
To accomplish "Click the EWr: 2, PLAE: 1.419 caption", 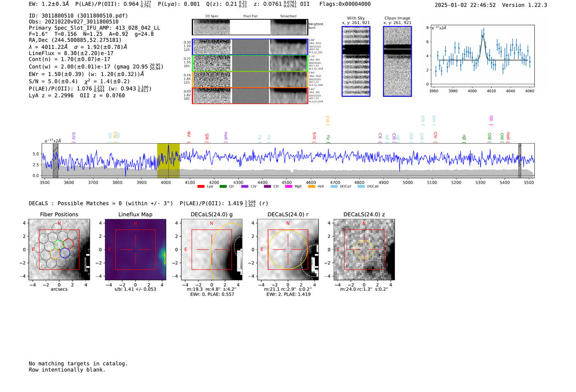I will click(x=288, y=295).
